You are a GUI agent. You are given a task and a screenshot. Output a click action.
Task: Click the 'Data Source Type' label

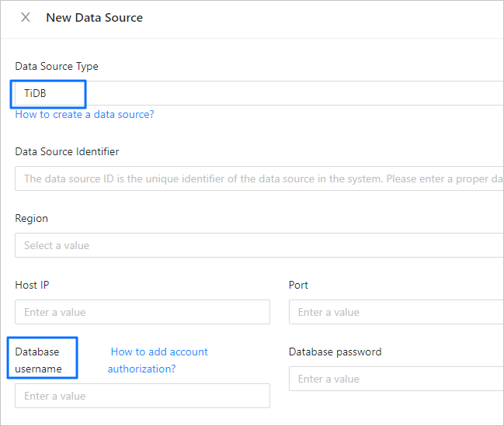tap(57, 66)
